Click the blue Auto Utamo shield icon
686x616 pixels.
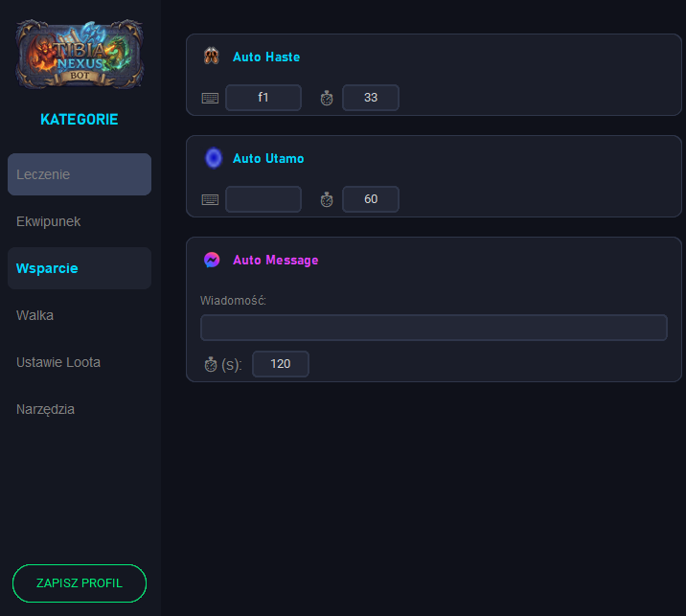[213, 158]
